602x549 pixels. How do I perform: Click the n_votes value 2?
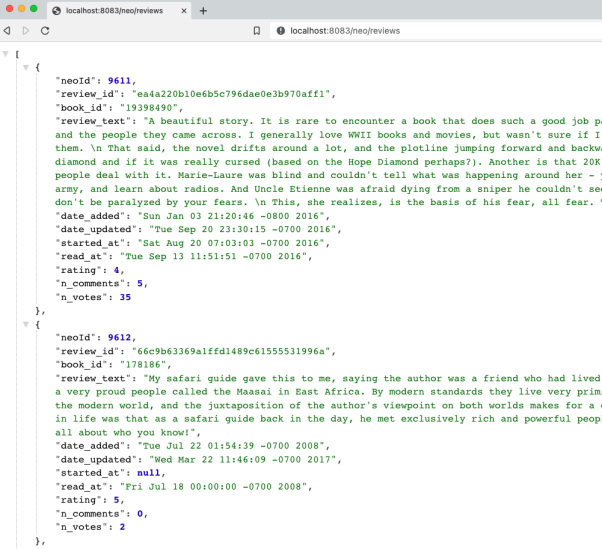click(x=122, y=527)
